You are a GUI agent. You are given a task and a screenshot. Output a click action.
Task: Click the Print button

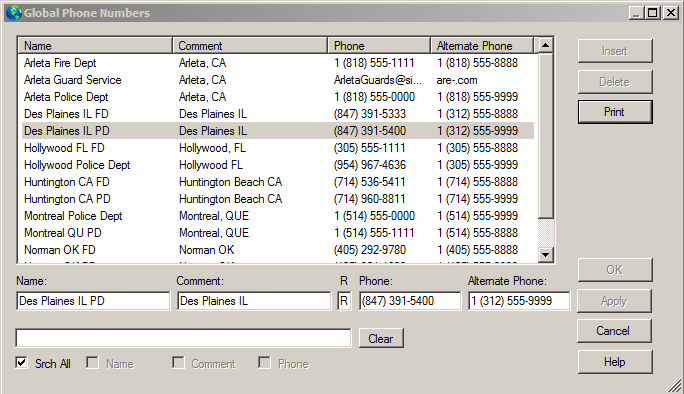pos(615,112)
